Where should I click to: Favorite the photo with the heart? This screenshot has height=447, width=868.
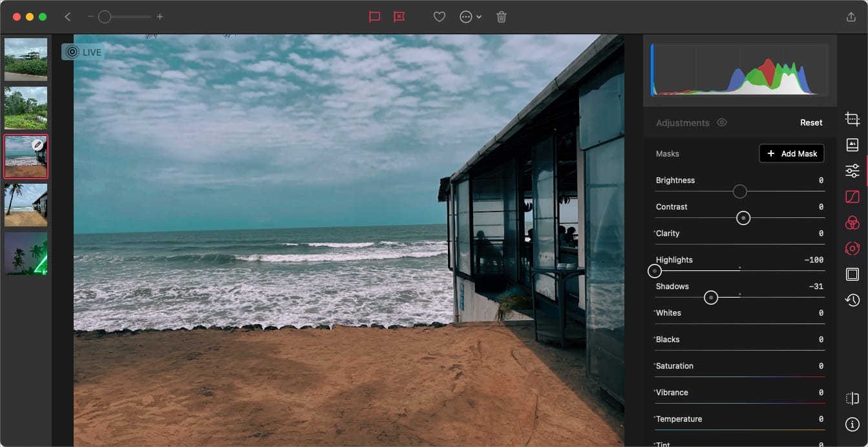click(439, 17)
